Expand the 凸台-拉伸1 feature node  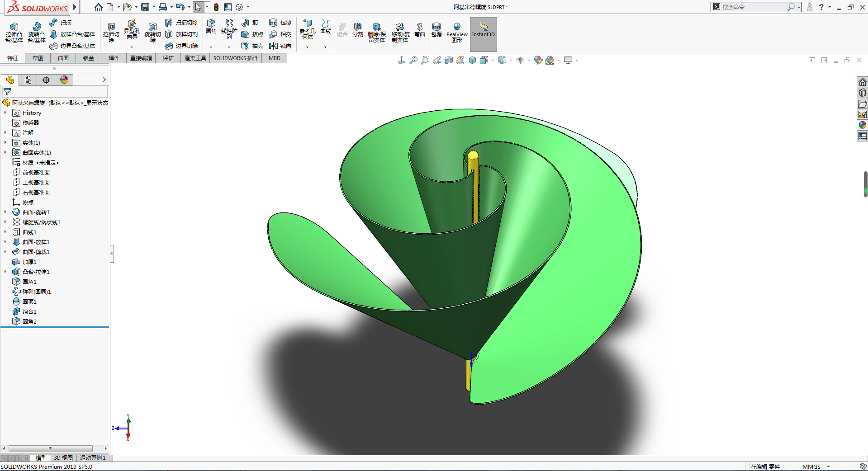(x=5, y=272)
